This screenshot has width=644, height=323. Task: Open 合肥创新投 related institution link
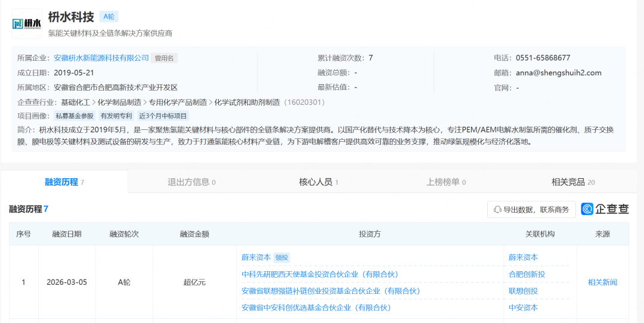coord(527,274)
